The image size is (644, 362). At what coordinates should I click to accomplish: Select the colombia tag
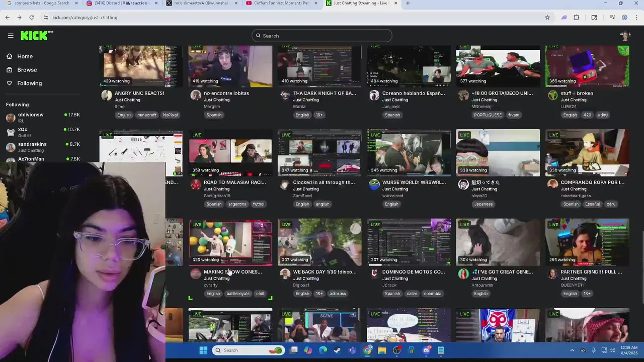tap(432, 294)
